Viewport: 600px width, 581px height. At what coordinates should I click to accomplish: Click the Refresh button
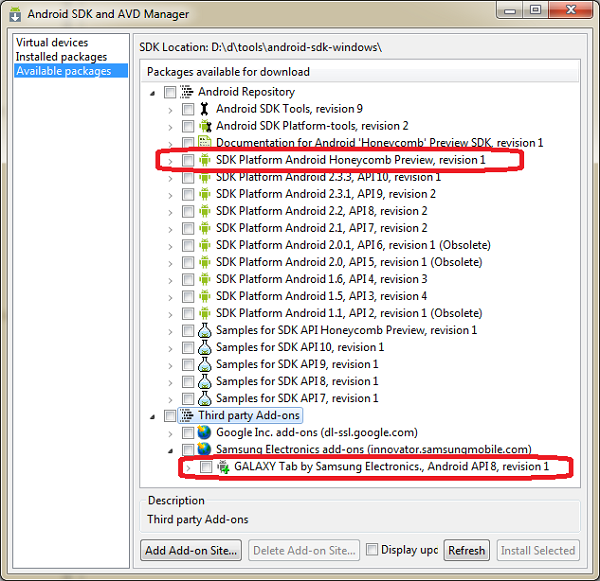click(466, 550)
